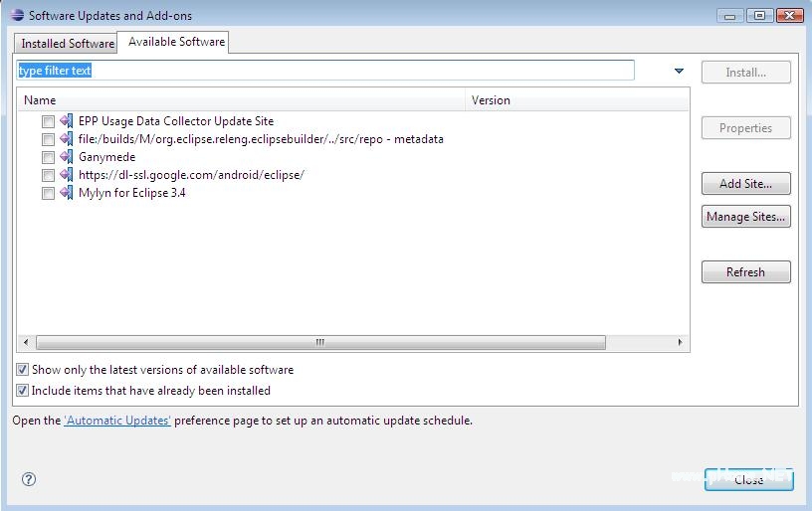Refresh the available software list
This screenshot has height=511, width=812.
pyautogui.click(x=745, y=272)
